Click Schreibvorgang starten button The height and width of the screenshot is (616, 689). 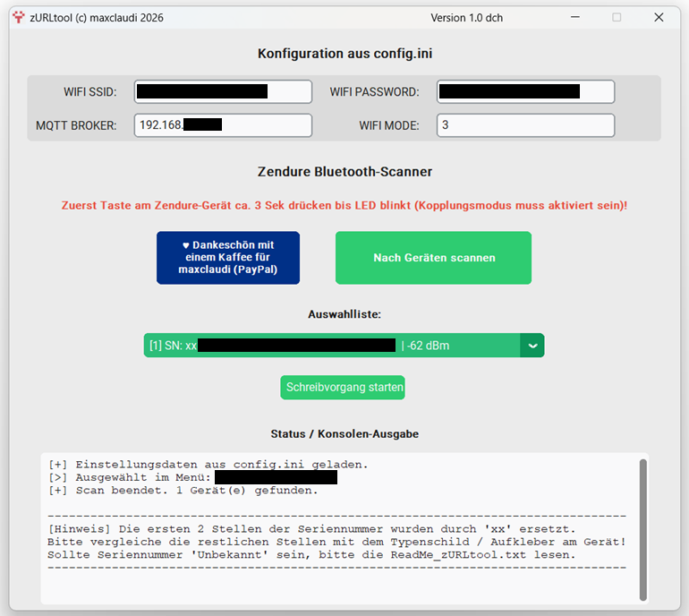[343, 388]
